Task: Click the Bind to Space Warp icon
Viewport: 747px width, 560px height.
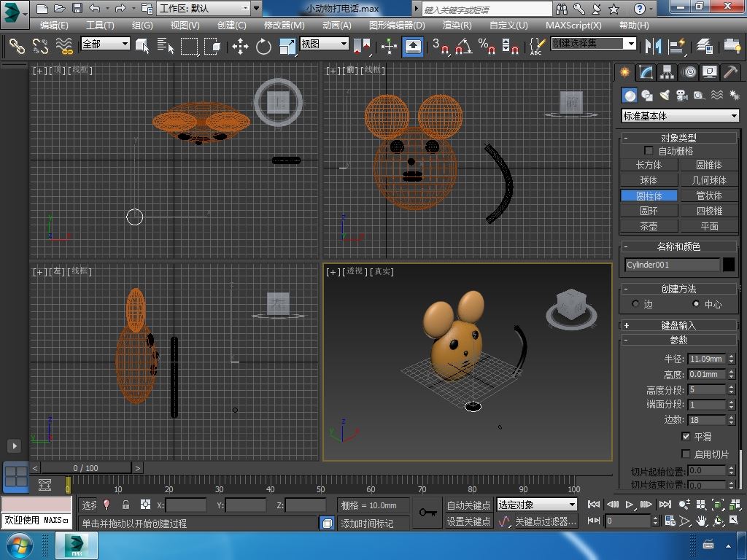Action: click(64, 46)
